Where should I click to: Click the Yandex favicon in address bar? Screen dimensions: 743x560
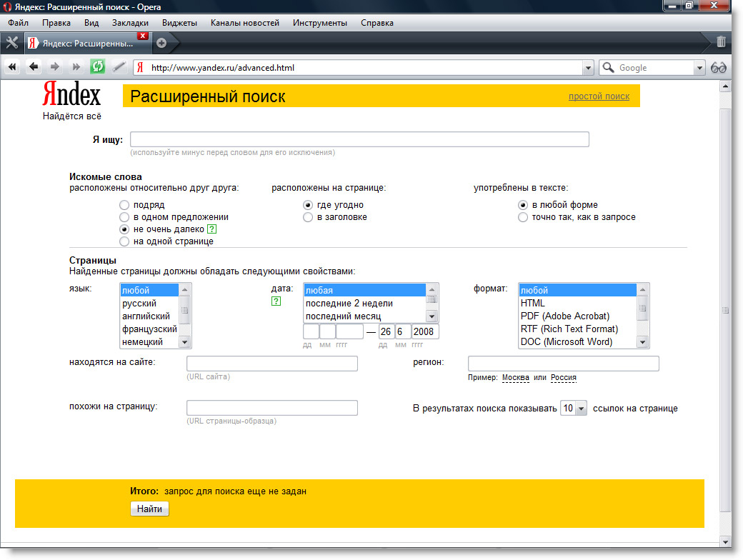[x=140, y=68]
